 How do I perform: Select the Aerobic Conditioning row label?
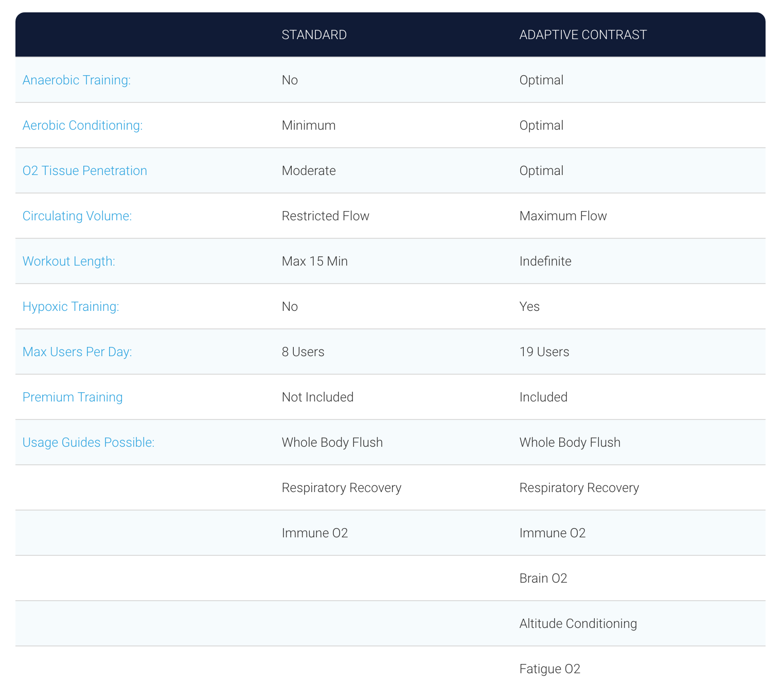coord(82,126)
